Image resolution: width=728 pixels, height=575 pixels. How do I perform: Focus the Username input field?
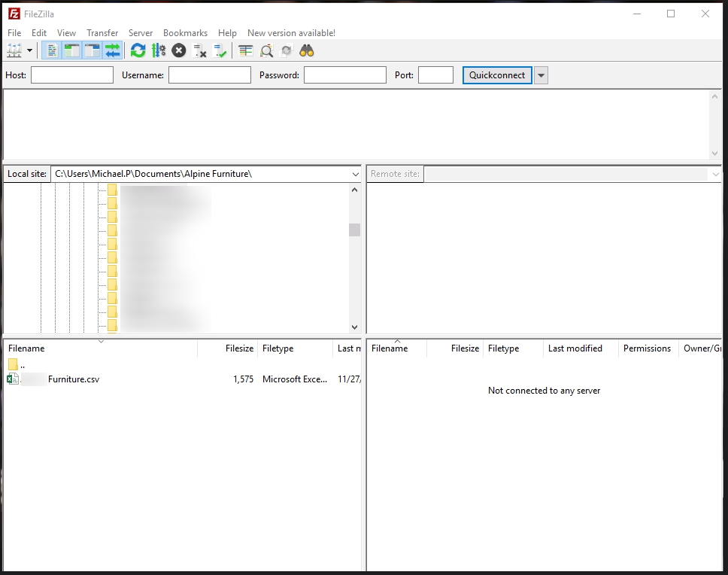(209, 75)
